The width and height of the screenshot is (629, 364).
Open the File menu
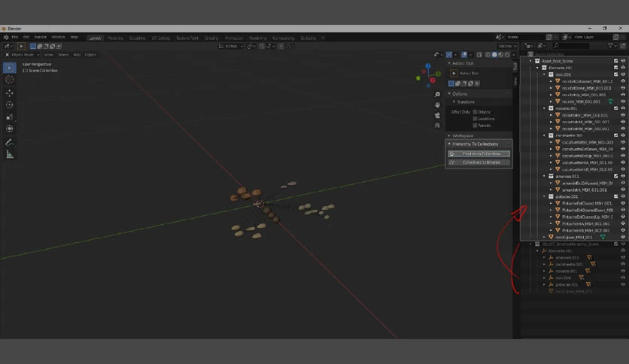pos(15,38)
